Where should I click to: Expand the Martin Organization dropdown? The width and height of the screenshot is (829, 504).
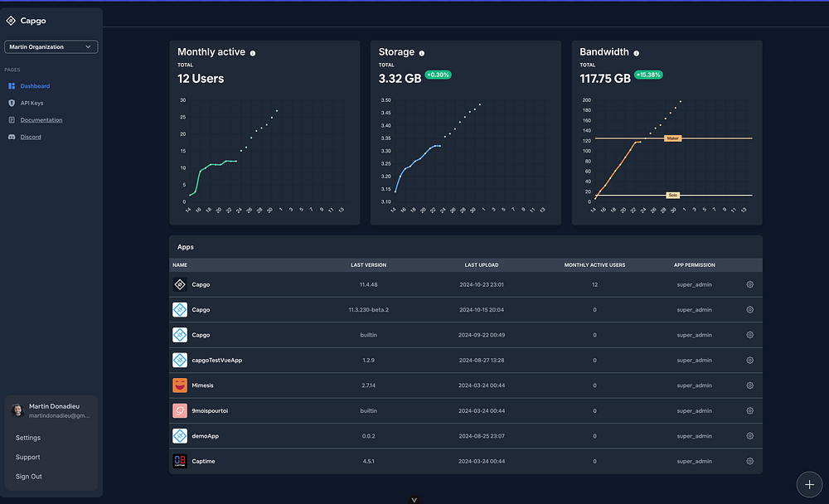point(51,47)
